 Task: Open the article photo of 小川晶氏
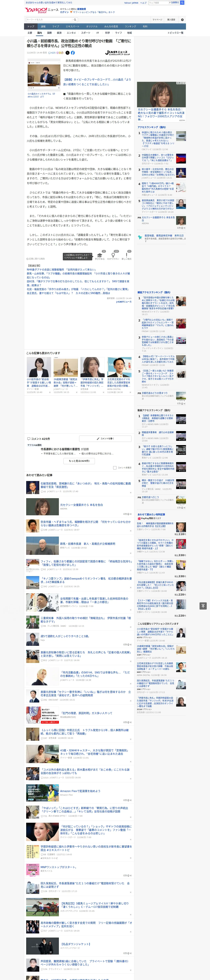44,75
